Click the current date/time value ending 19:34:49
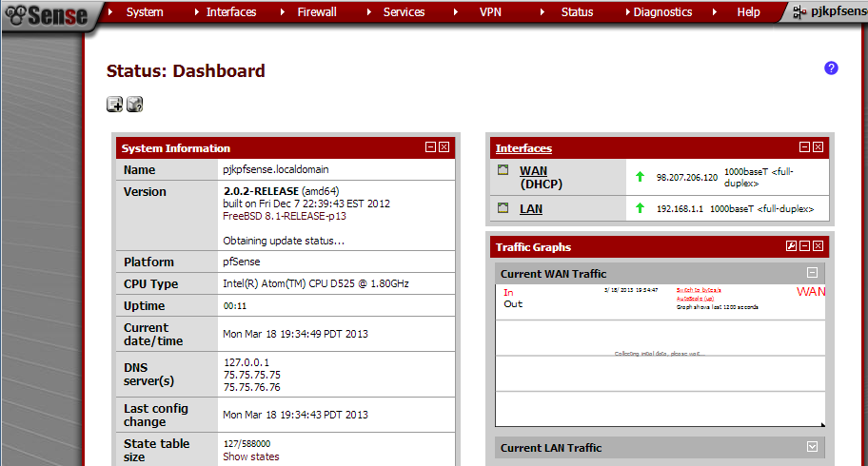This screenshot has width=868, height=466. [295, 334]
